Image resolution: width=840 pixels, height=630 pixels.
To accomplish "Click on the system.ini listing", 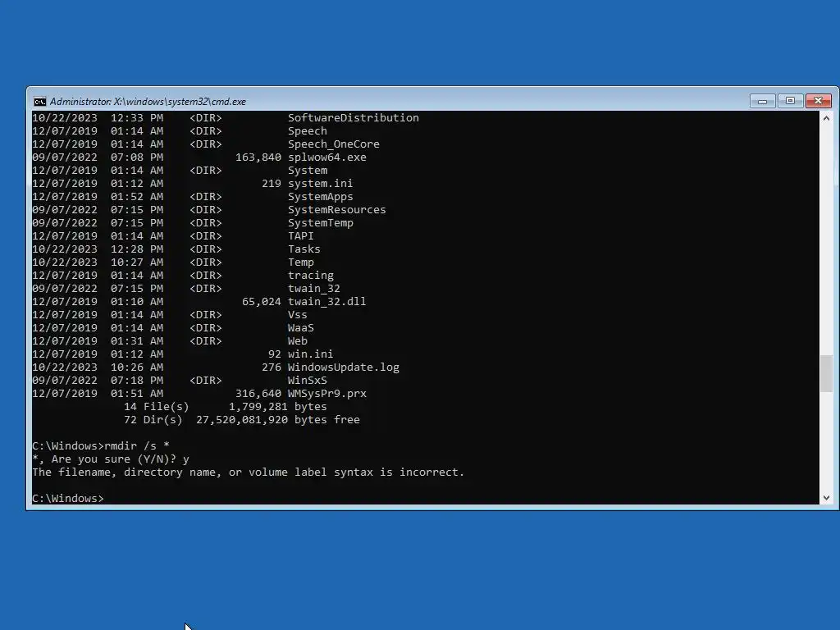I will (192, 184).
